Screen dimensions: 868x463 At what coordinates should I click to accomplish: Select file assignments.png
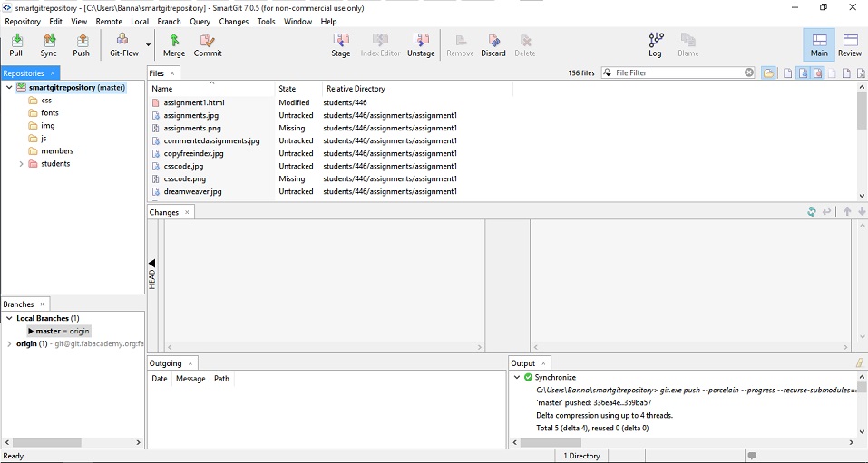(192, 128)
